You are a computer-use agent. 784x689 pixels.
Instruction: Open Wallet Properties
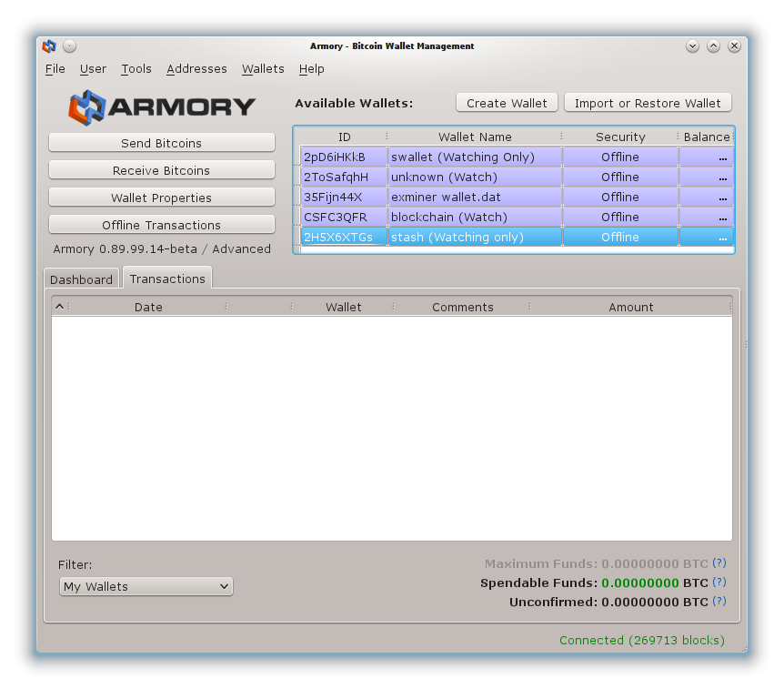[162, 198]
